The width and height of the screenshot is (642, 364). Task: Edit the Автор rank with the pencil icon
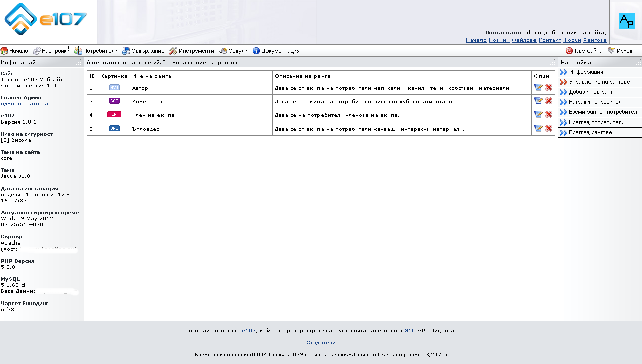pos(539,87)
